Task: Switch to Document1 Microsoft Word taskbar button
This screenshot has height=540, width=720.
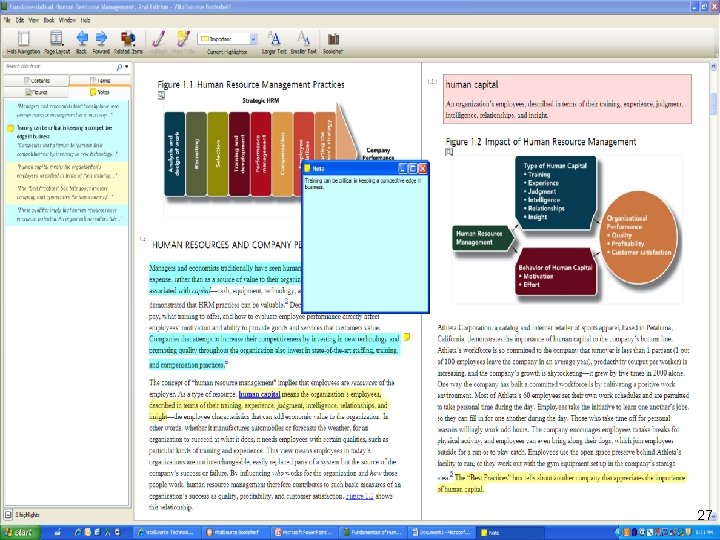Action: [442, 532]
